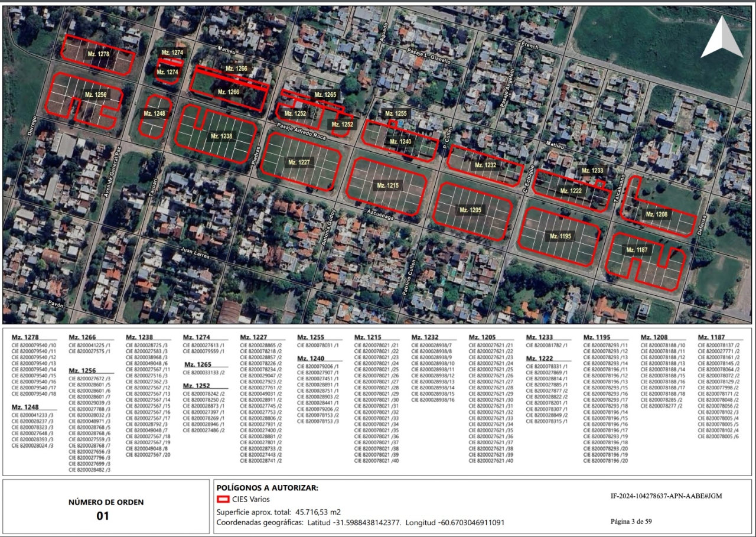The width and height of the screenshot is (756, 537).
Task: Click the white north arrow icon
Action: [x=721, y=38]
